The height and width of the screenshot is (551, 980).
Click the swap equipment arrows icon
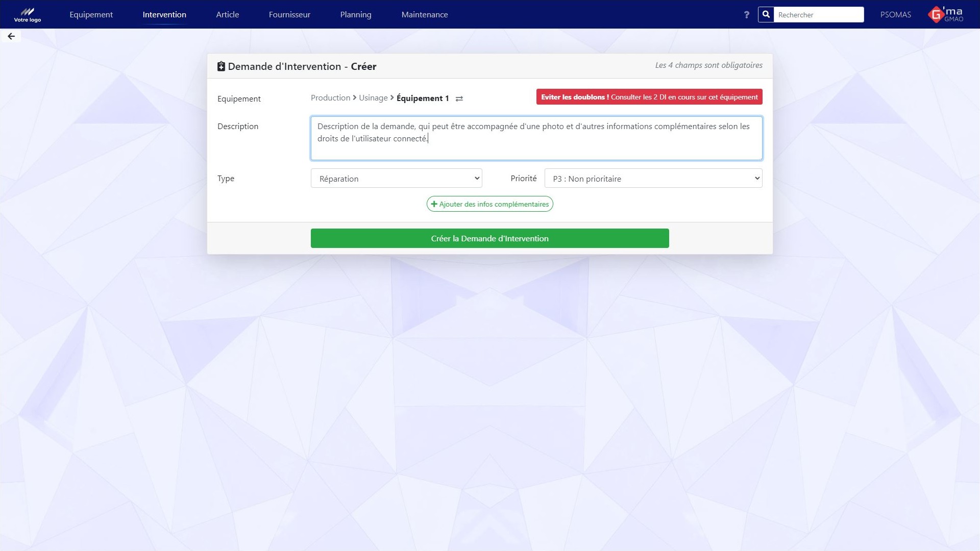[459, 98]
